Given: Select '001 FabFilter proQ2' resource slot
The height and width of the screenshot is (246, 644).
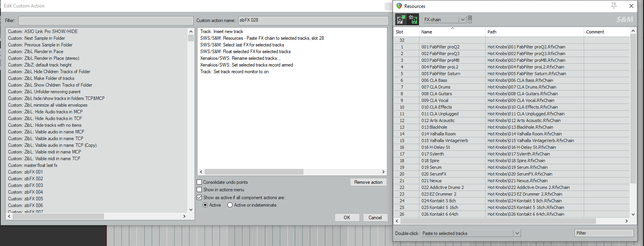Looking at the screenshot, I should pos(440,47).
